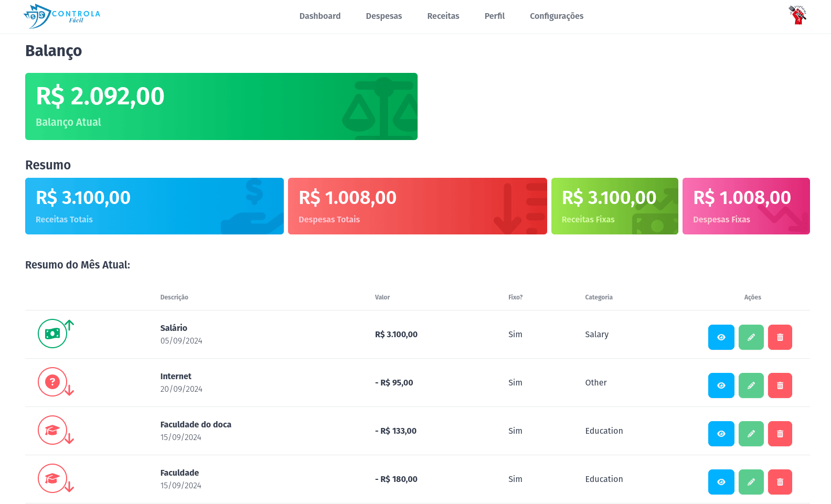Click the Resumo do Mês Atual heading
This screenshot has width=831, height=504.
[x=78, y=265]
